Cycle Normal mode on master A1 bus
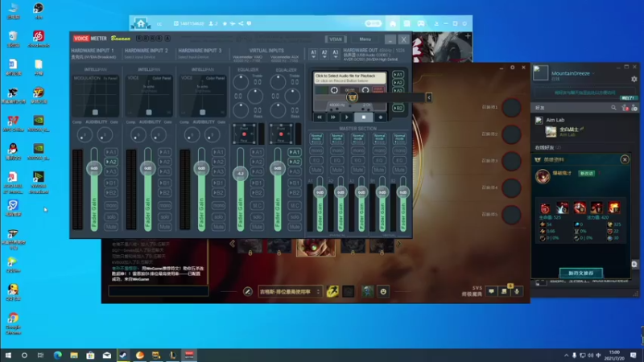The image size is (644, 362). [316, 138]
